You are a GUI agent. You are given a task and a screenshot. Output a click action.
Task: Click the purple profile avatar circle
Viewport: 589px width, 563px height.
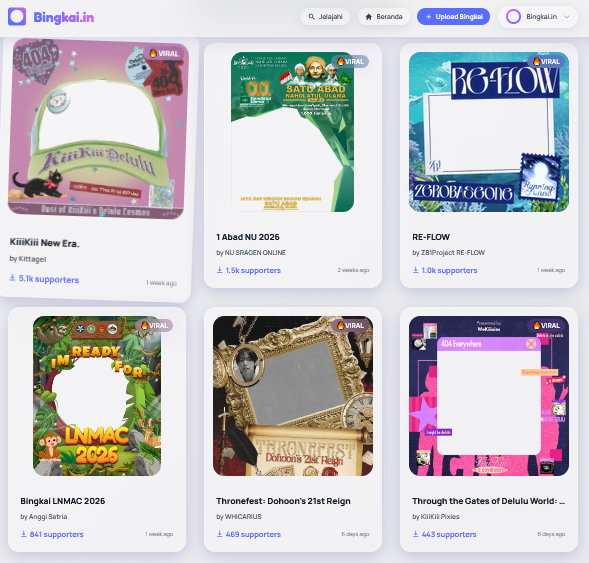tap(513, 17)
